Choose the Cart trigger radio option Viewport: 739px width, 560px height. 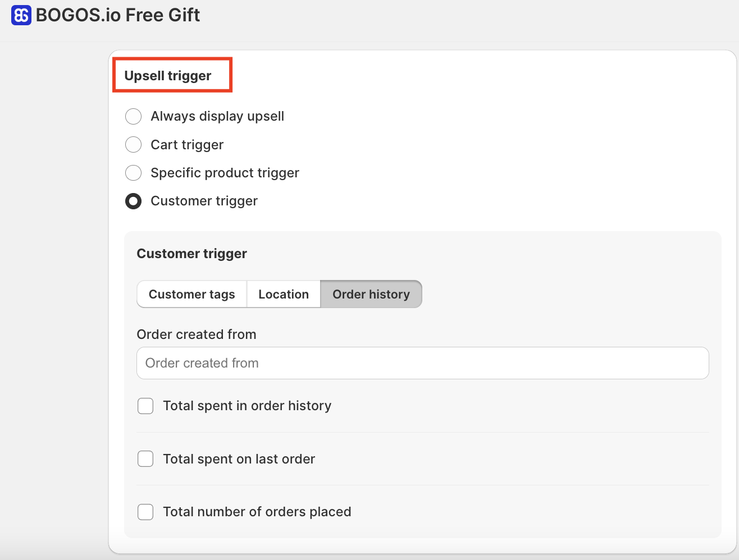(133, 145)
